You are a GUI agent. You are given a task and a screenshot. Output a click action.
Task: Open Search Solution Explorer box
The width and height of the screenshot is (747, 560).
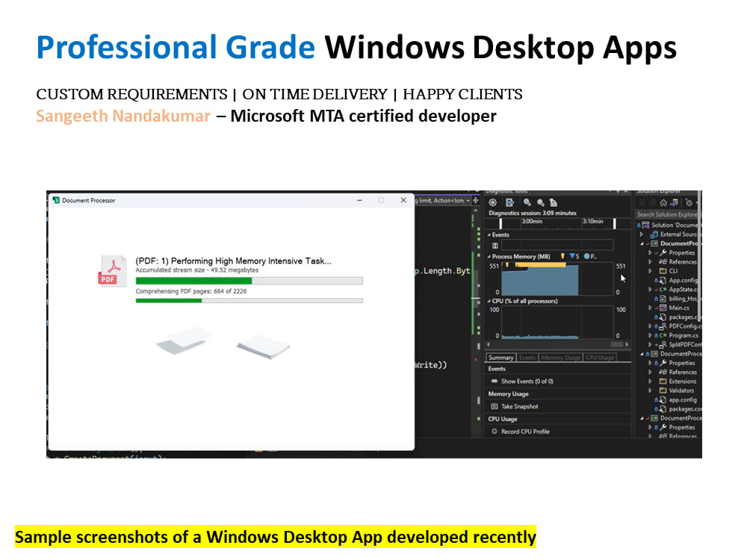667,214
